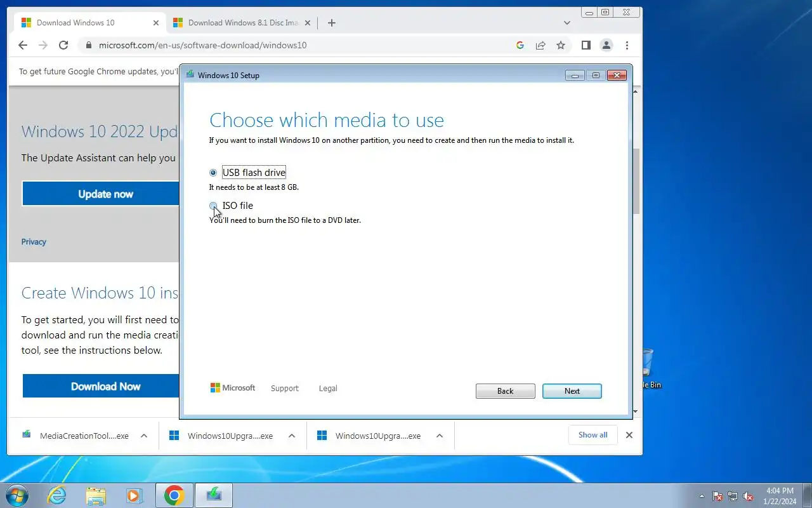Open Chrome tab search dropdown
Screen dimensions: 812x508
pyautogui.click(x=567, y=23)
